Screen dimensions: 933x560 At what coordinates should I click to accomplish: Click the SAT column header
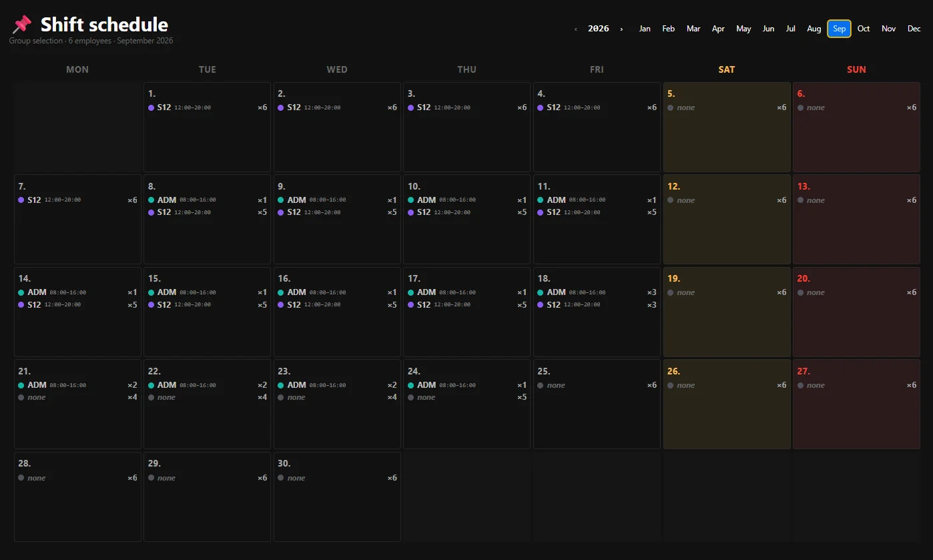[x=727, y=69]
